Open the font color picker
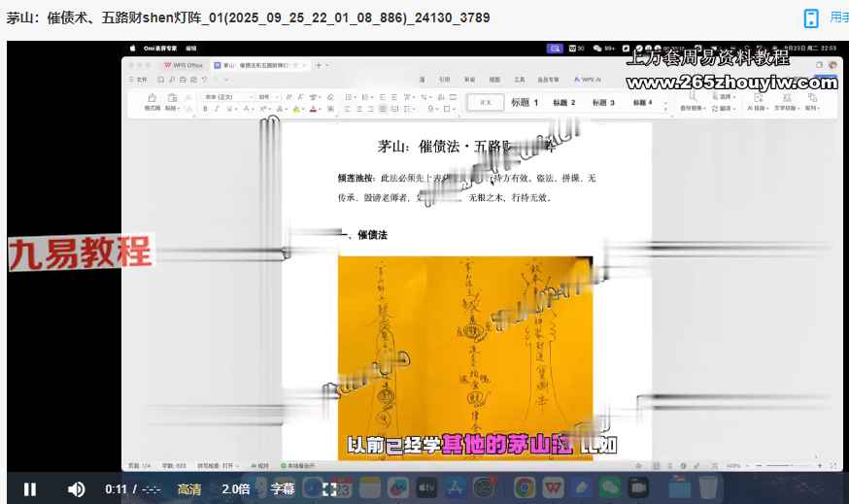The image size is (849, 504). (315, 109)
